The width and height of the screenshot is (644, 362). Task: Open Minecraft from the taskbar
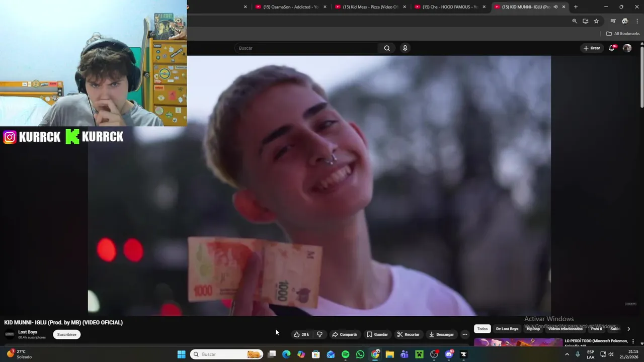tap(419, 354)
